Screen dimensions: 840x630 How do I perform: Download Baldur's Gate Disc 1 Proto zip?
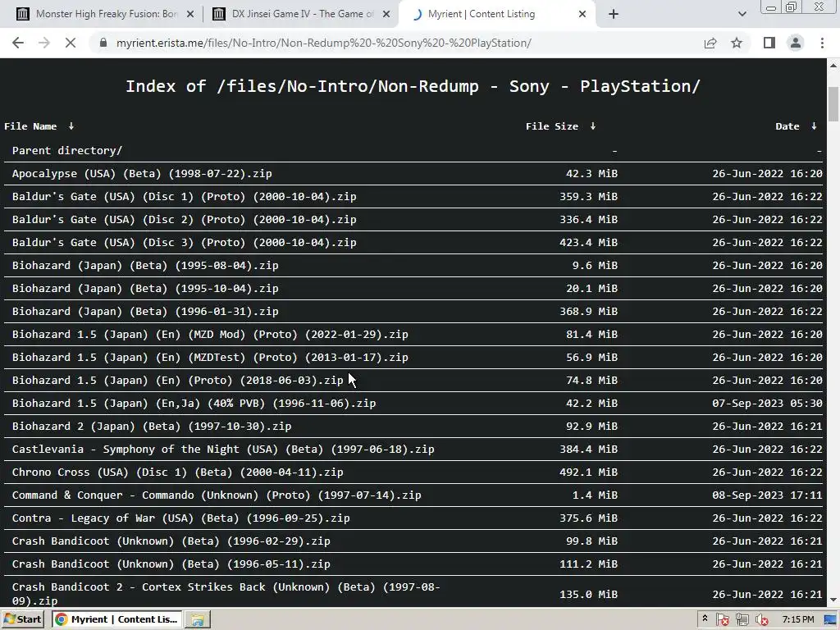185,197
